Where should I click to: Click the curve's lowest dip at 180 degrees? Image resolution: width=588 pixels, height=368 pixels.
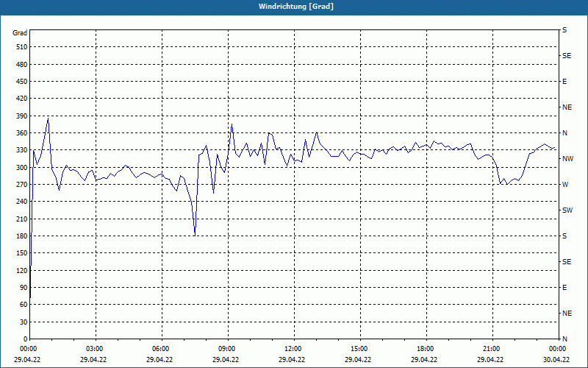coord(195,236)
